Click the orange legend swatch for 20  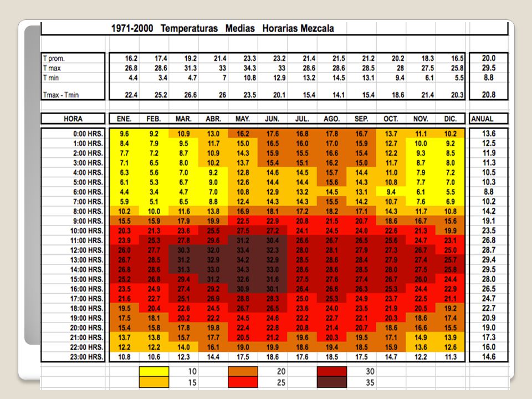[243, 371]
